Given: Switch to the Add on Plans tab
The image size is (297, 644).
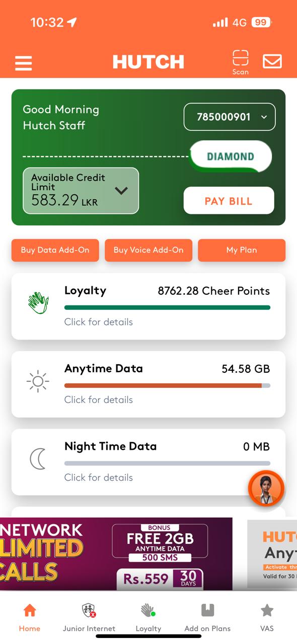Looking at the screenshot, I should pyautogui.click(x=207, y=618).
